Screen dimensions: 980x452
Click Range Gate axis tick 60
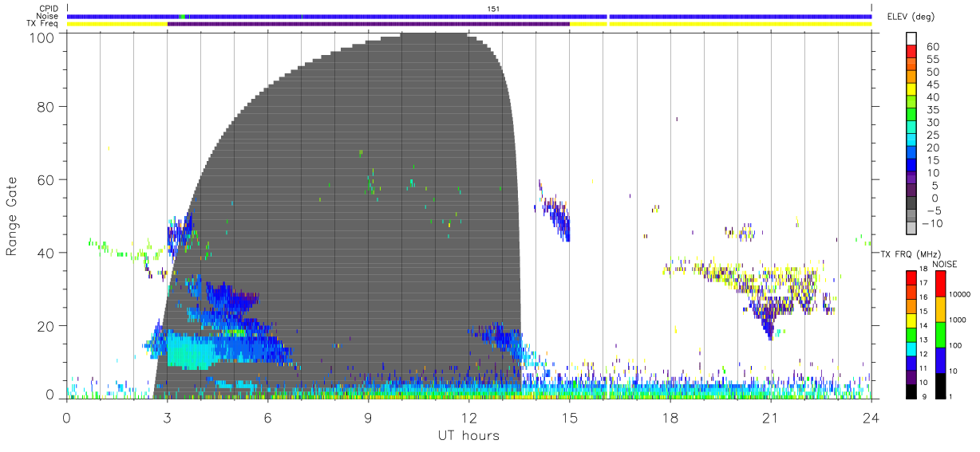tap(47, 179)
